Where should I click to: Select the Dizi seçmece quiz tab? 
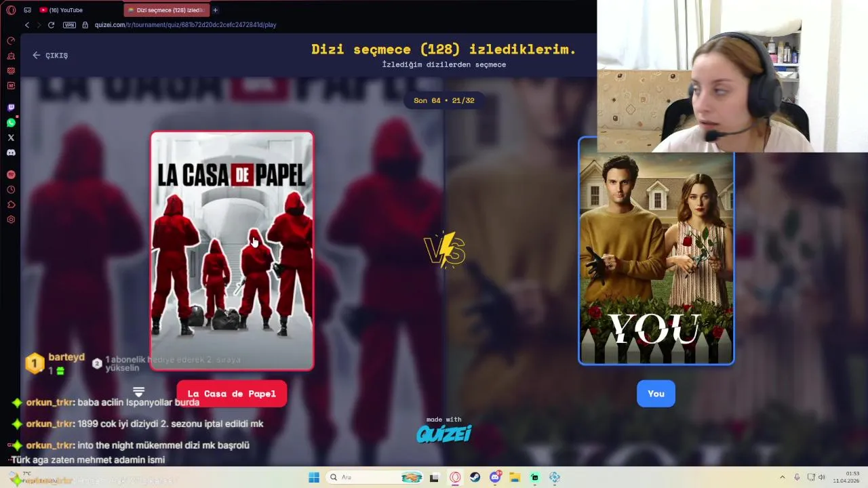pos(167,10)
